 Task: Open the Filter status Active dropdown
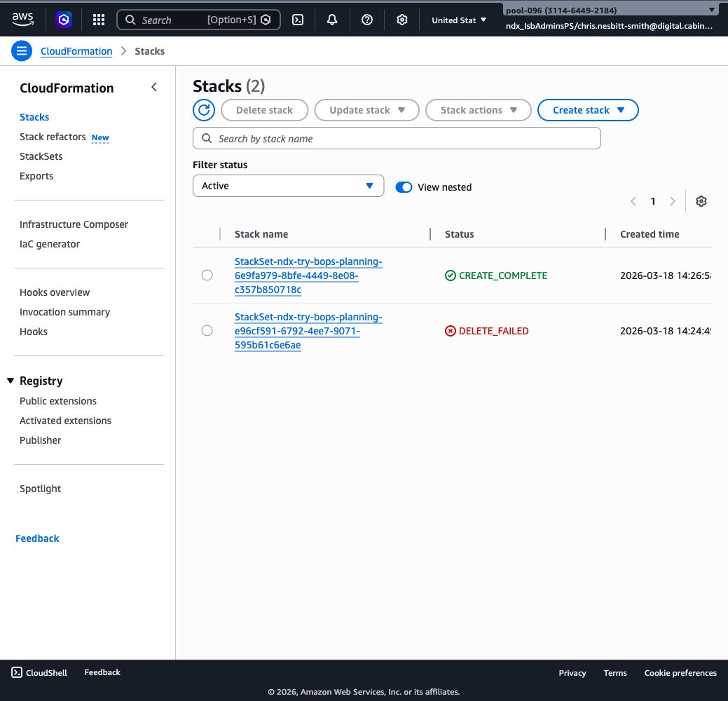(288, 186)
